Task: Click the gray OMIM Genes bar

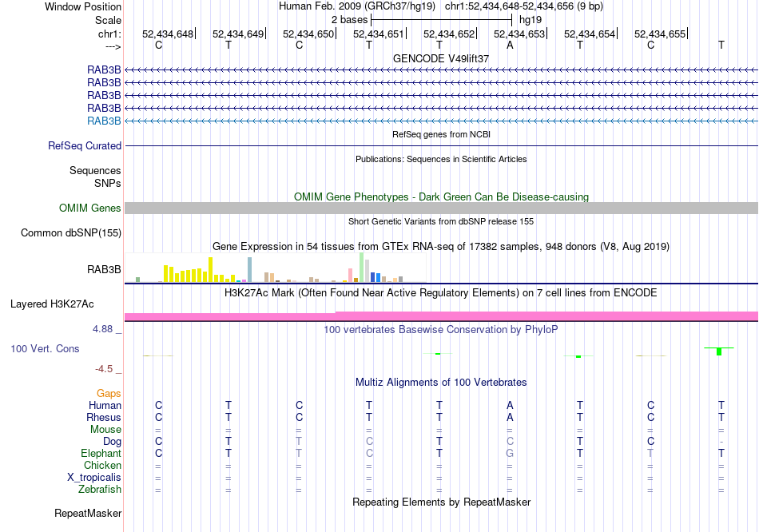Action: (441, 208)
